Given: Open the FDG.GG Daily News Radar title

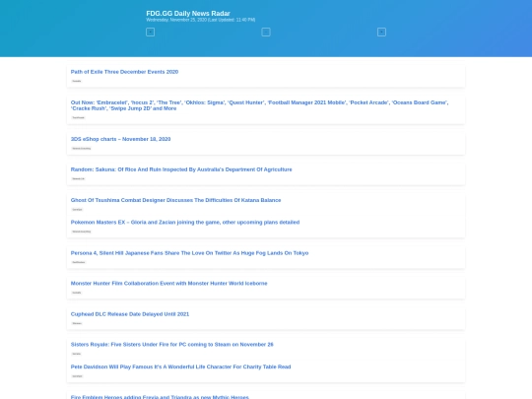Looking at the screenshot, I should point(188,13).
